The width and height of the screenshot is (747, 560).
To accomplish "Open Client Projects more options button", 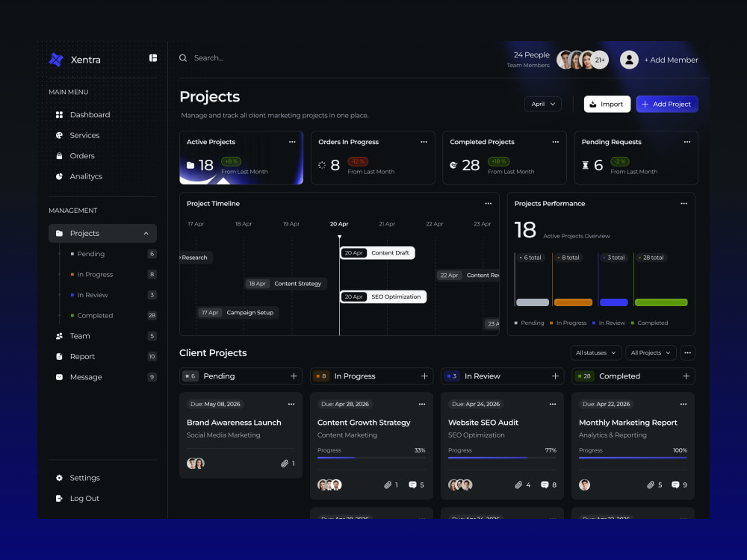I will [x=687, y=353].
